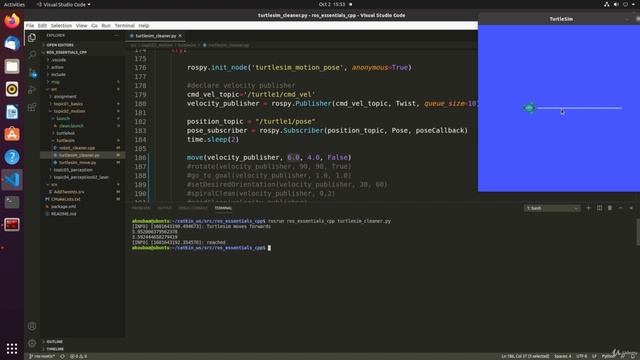Add a new terminal with plus icon
This screenshot has height=360, width=640.
coord(589,208)
